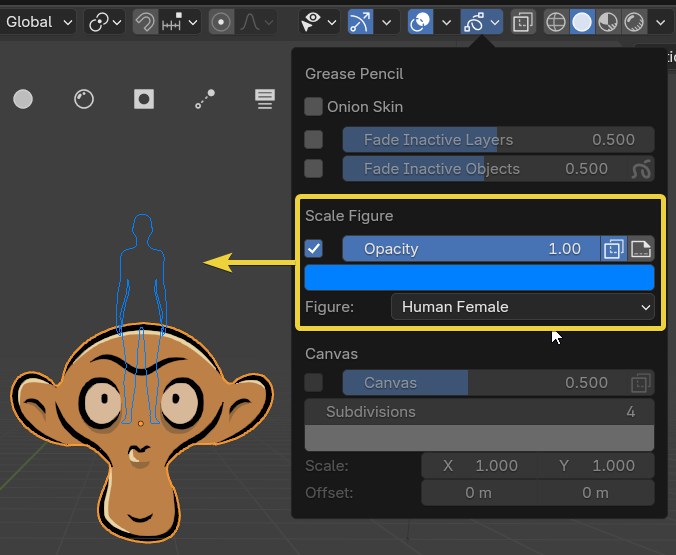The height and width of the screenshot is (555, 676).
Task: Expand the gizmo options dropdown arrow
Action: (x=387, y=22)
